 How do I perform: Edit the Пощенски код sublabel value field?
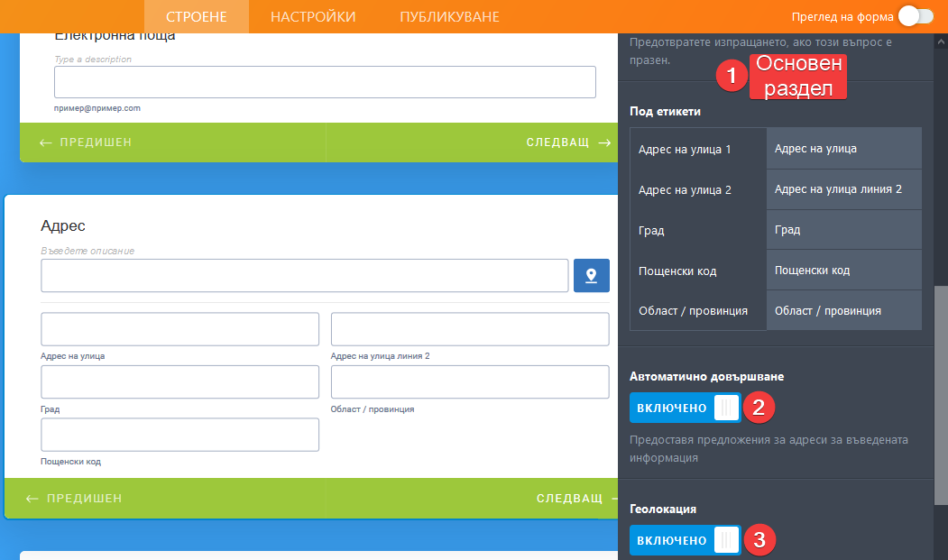click(844, 271)
